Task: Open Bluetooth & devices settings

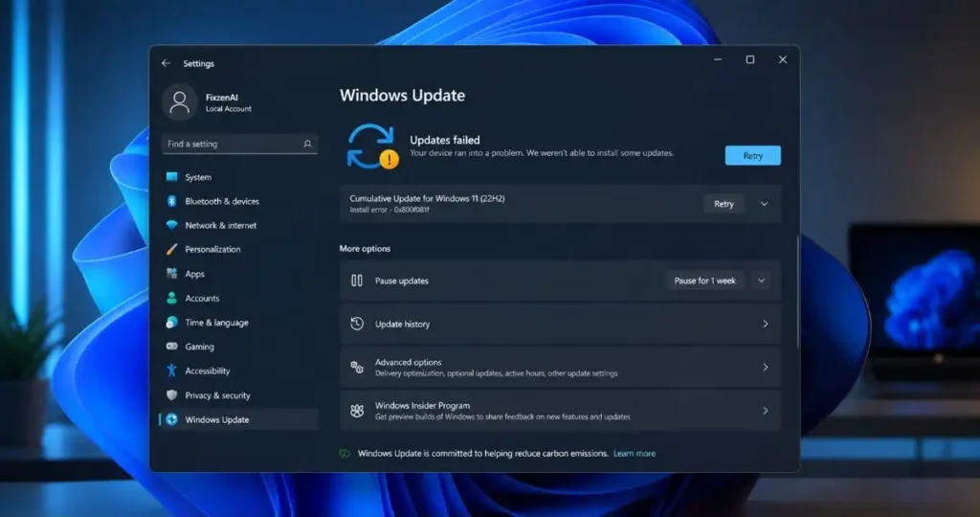Action: (240, 201)
